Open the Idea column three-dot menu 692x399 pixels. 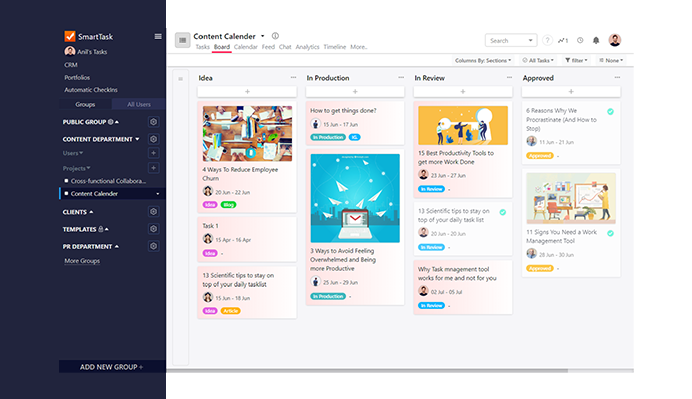click(293, 77)
